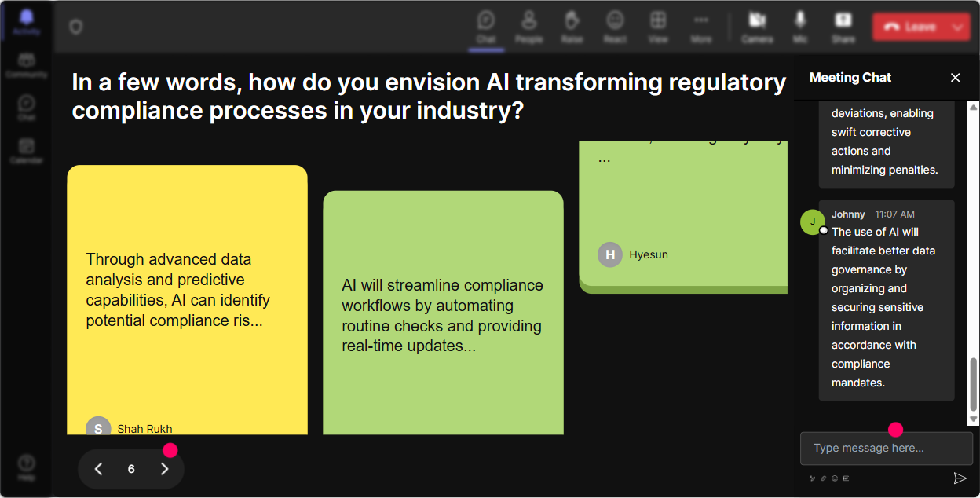The width and height of the screenshot is (980, 498).
Task: Change the meeting View layout
Action: pyautogui.click(x=658, y=27)
